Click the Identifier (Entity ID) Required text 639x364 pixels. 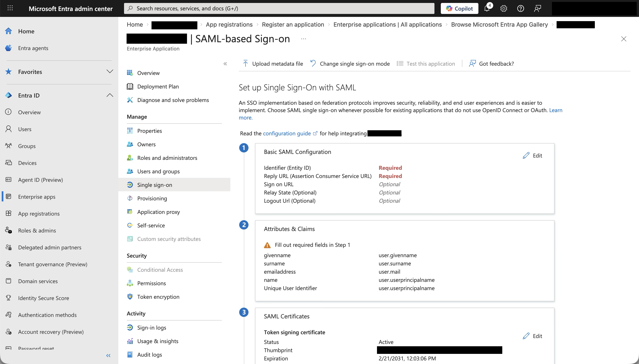click(x=390, y=168)
